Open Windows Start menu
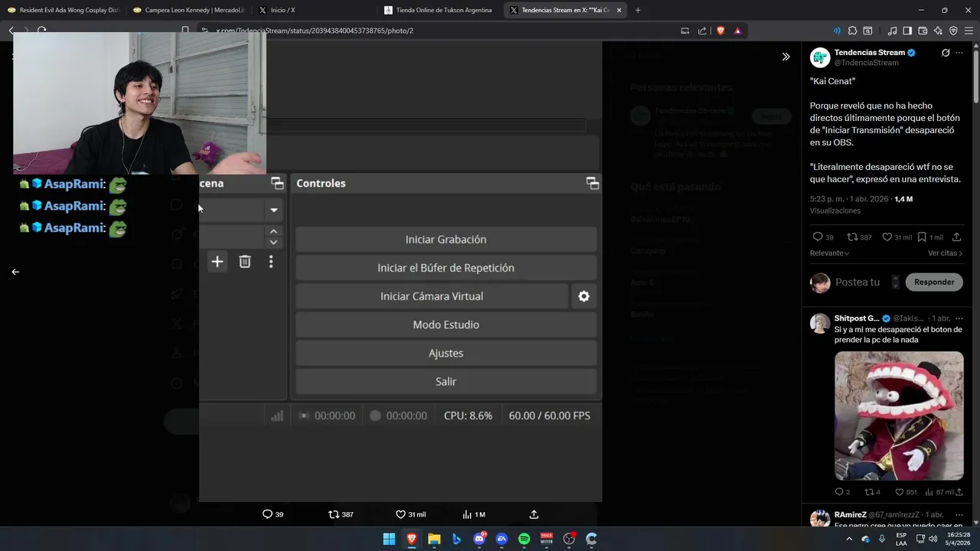The width and height of the screenshot is (980, 551). (389, 539)
